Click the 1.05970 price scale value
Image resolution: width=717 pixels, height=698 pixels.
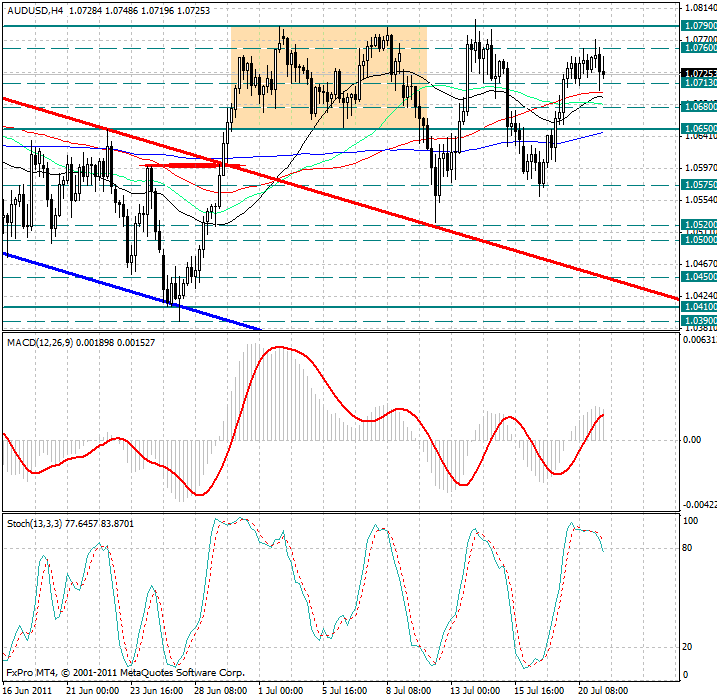pos(701,168)
